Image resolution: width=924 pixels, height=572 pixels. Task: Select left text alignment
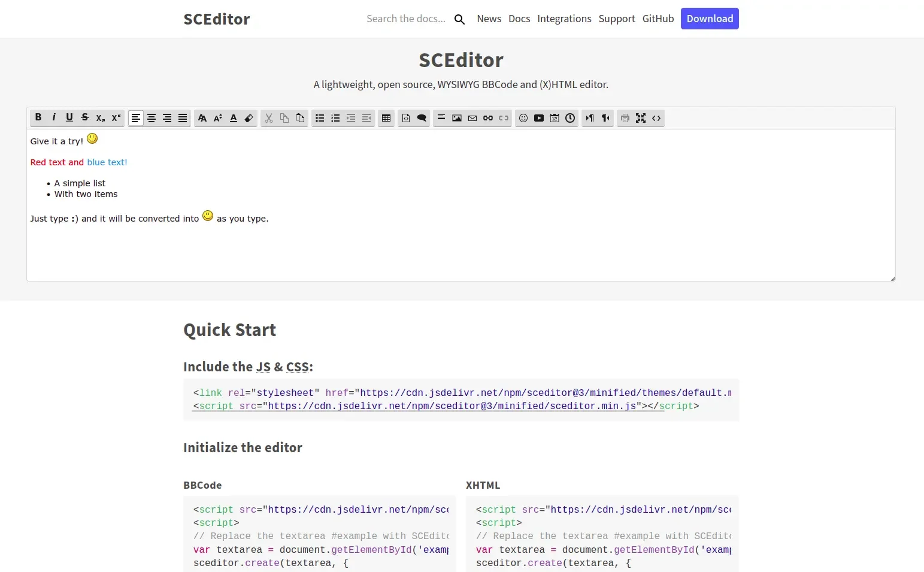click(x=136, y=118)
